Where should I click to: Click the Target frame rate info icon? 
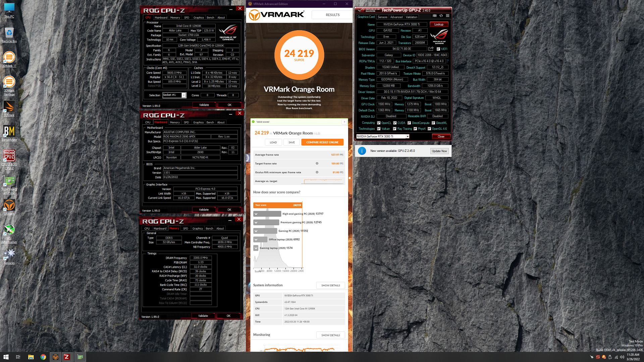coord(317,164)
